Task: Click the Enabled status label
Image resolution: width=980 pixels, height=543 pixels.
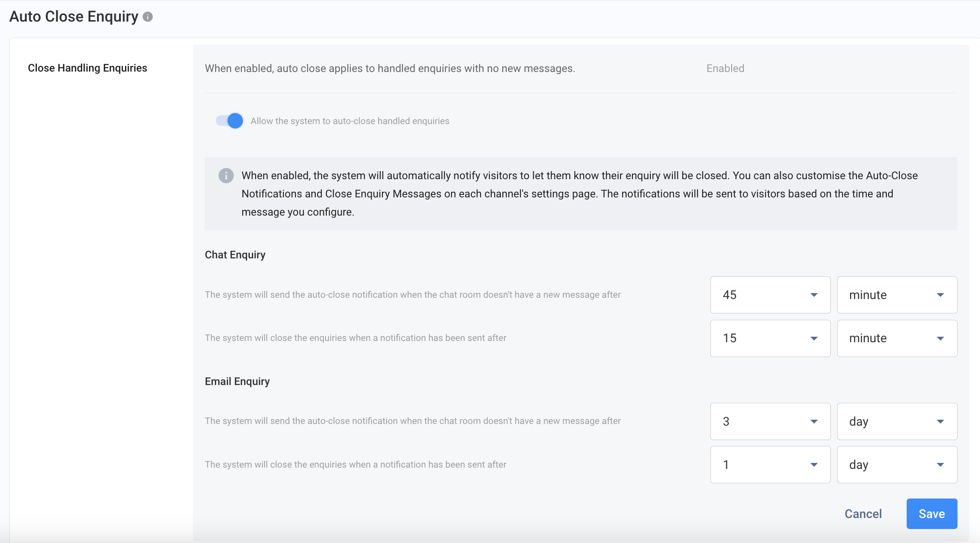Action: [725, 68]
